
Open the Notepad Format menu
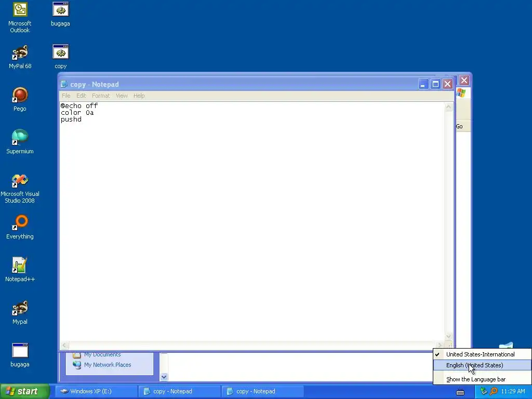pos(101,96)
